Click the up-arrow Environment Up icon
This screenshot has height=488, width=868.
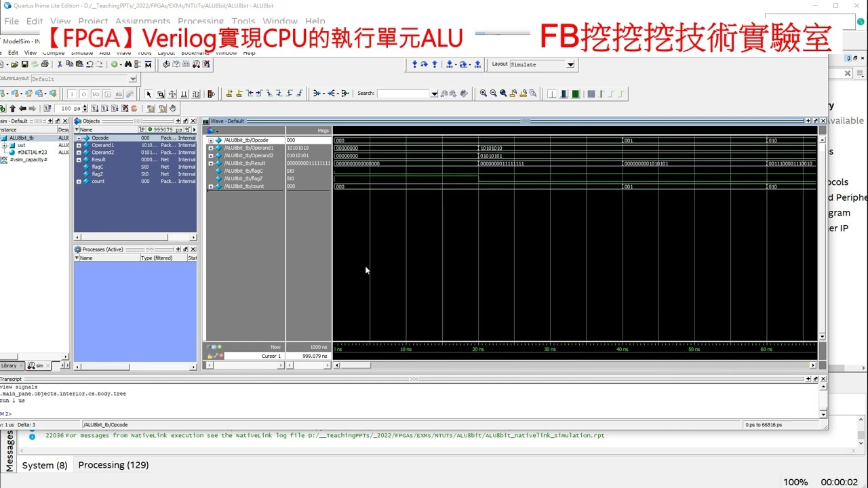tap(13, 108)
